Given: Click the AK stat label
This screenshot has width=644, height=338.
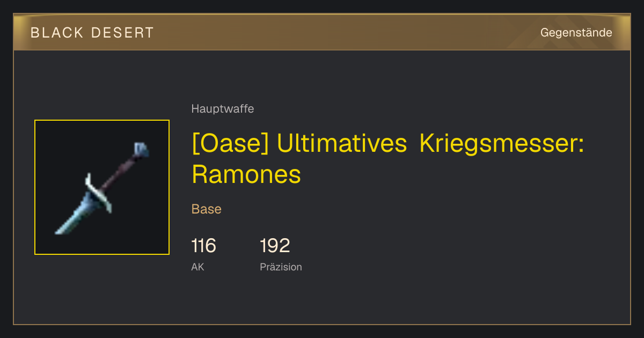Looking at the screenshot, I should 197,267.
